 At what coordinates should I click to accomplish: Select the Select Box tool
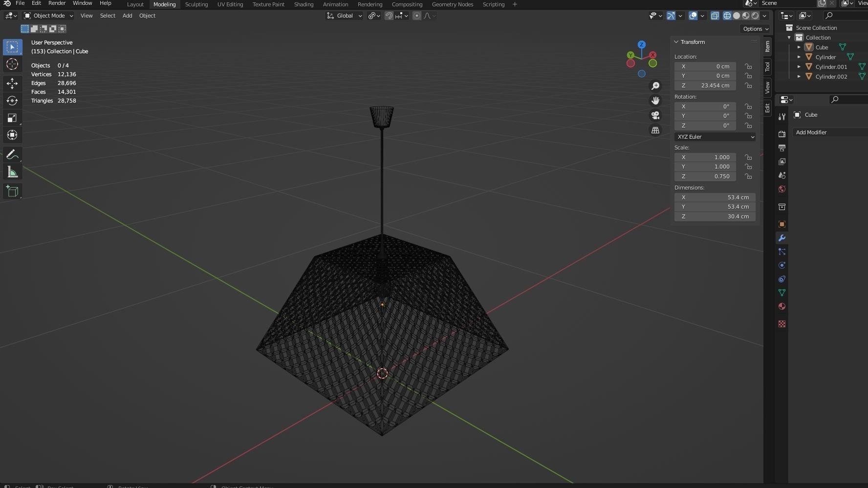tap(12, 47)
